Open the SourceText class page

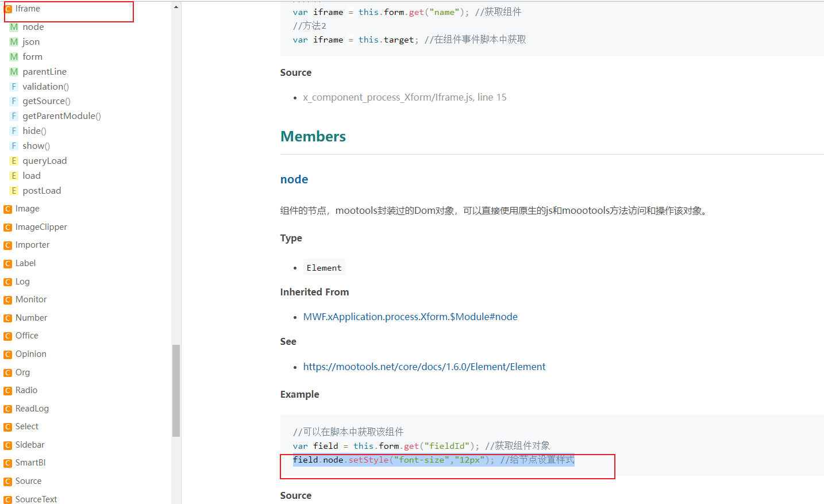pos(36,499)
